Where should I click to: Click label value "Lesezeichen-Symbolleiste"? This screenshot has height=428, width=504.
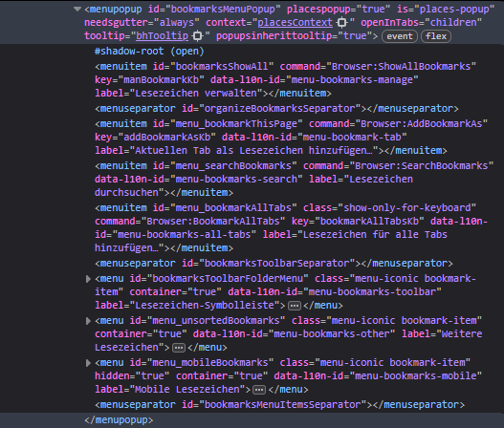[205, 306]
